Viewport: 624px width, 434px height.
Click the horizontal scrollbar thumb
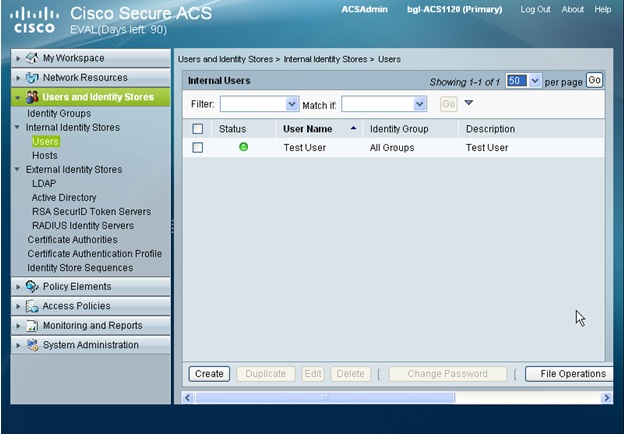[325, 397]
